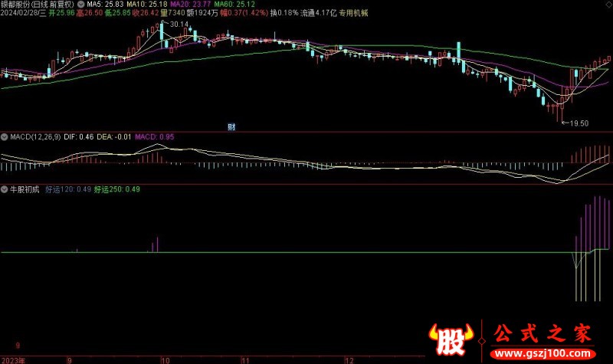613x364 pixels.
Task: Jump to the 2023年 time axis label
Action: (15, 359)
